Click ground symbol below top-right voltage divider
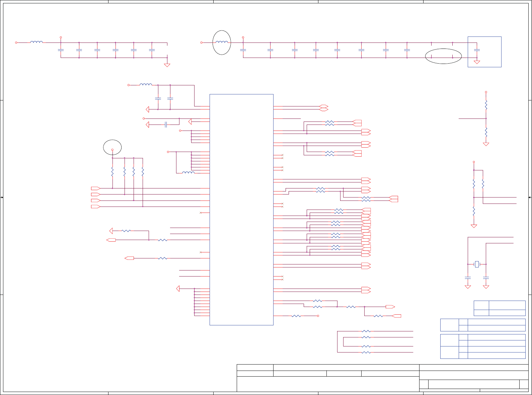 pyautogui.click(x=486, y=144)
